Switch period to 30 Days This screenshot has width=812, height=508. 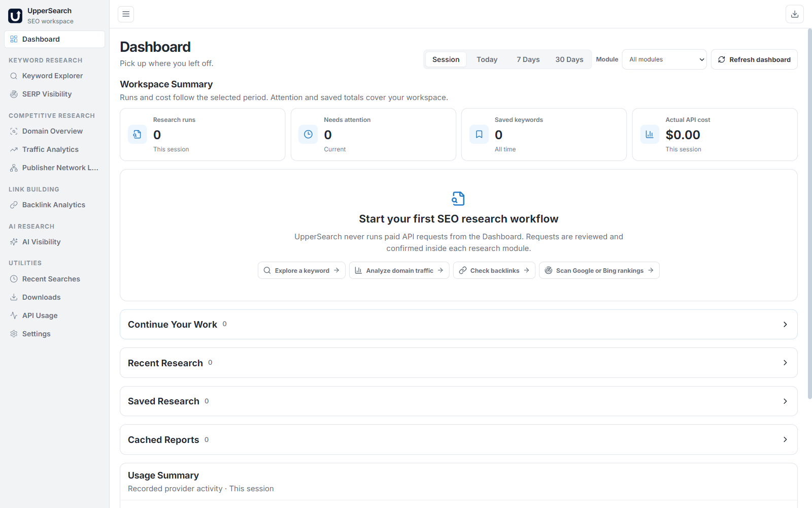tap(569, 59)
